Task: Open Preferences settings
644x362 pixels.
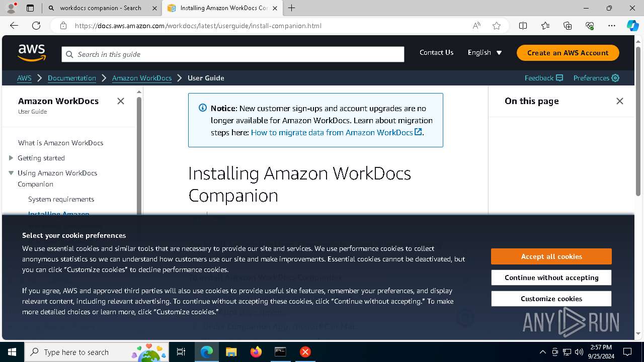Action: click(x=596, y=78)
